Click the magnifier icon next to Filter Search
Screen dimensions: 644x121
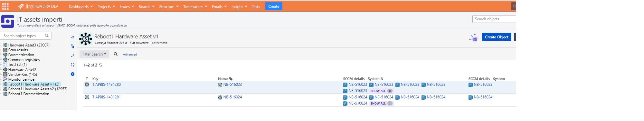pyautogui.click(x=116, y=54)
